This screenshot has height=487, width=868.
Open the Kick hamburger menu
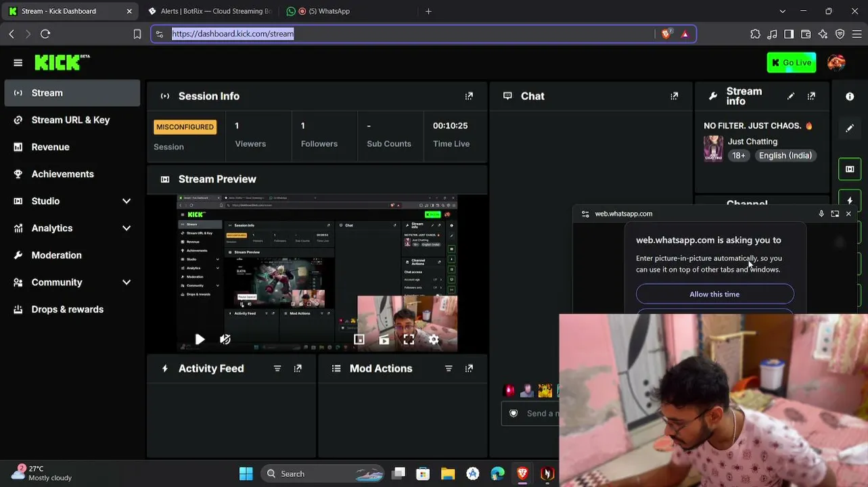[18, 63]
